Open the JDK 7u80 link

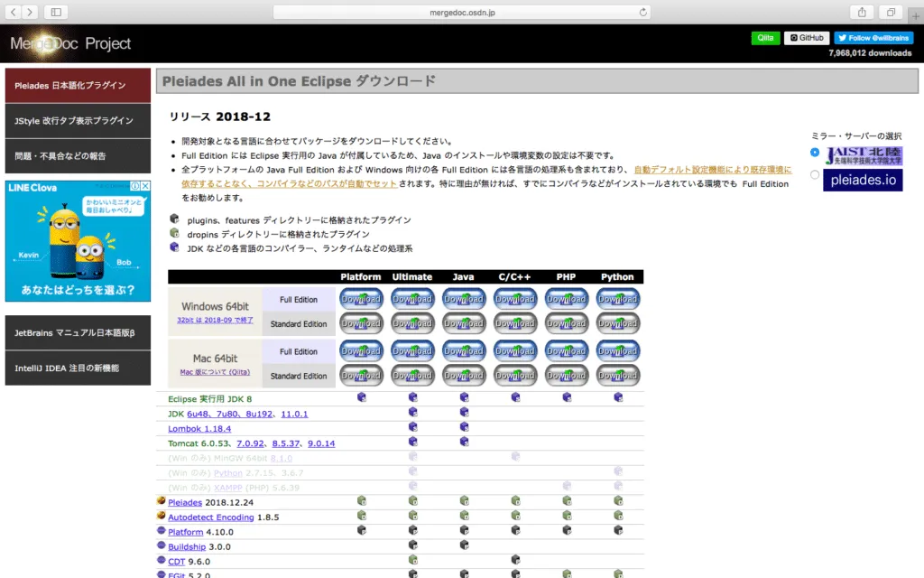(226, 414)
